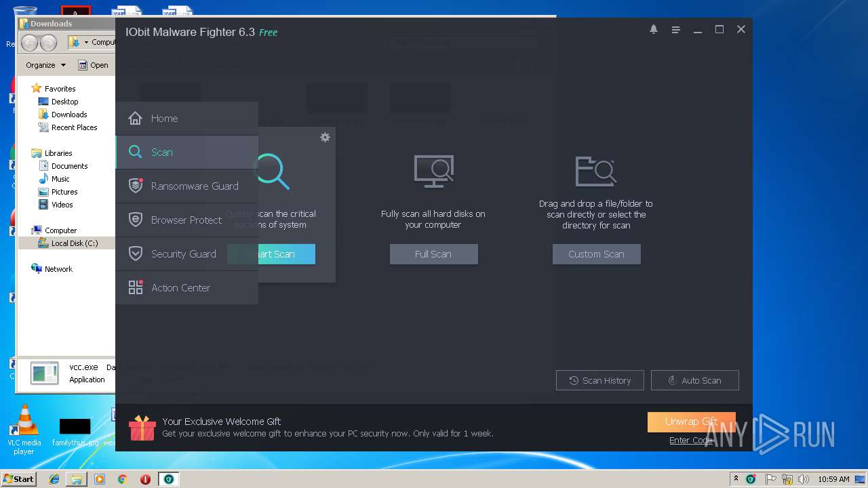The height and width of the screenshot is (488, 868).
Task: Start a Smart Scan
Action: click(271, 254)
